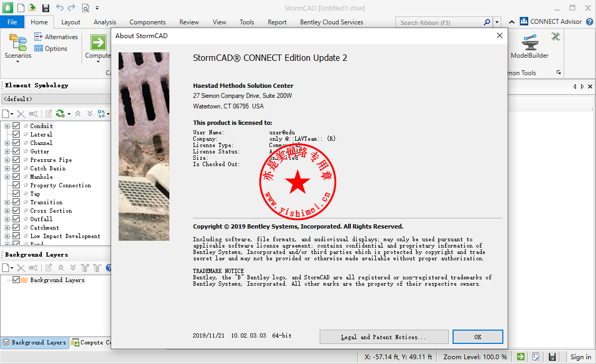Uncheck the Catch Basin checkbox
The height and width of the screenshot is (364, 596).
click(x=16, y=168)
